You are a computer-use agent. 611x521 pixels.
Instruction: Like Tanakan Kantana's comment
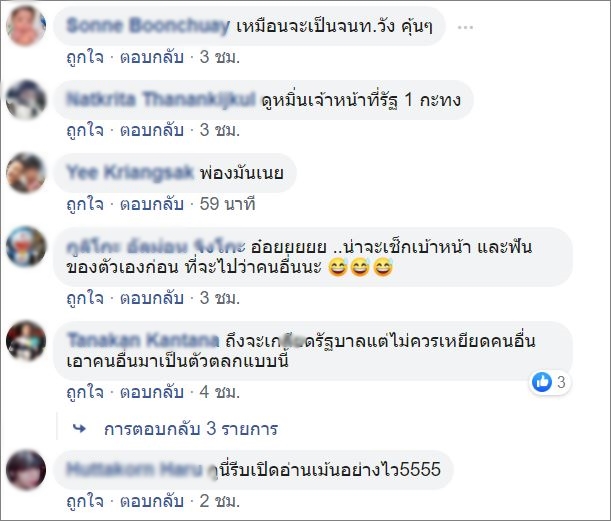pos(85,392)
